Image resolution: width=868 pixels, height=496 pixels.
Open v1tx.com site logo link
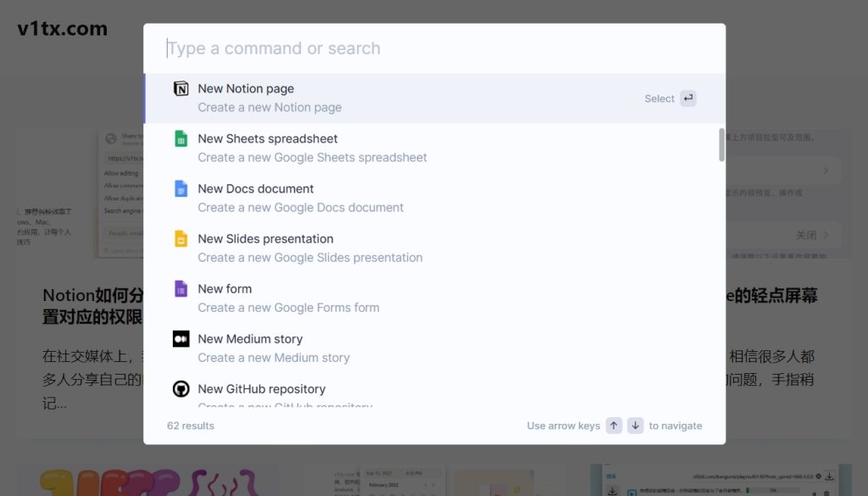tap(63, 29)
